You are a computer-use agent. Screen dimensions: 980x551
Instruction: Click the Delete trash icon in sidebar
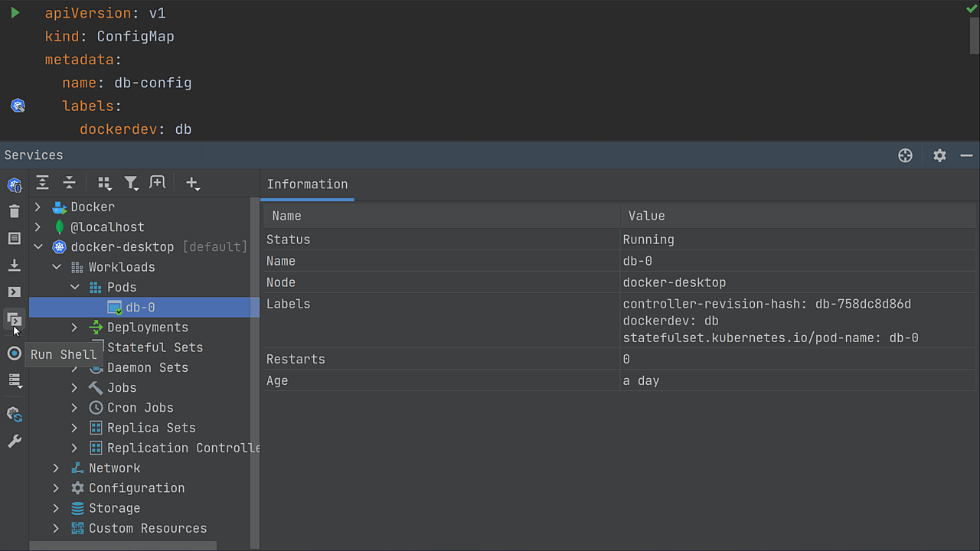(15, 210)
